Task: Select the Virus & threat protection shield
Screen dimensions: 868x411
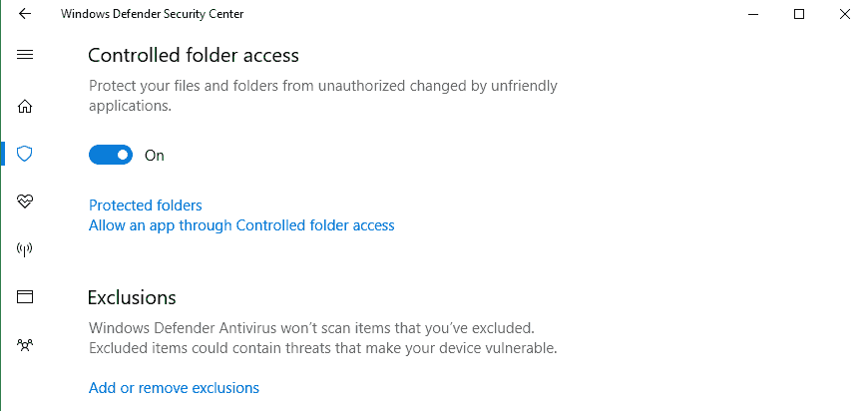Action: pos(26,154)
